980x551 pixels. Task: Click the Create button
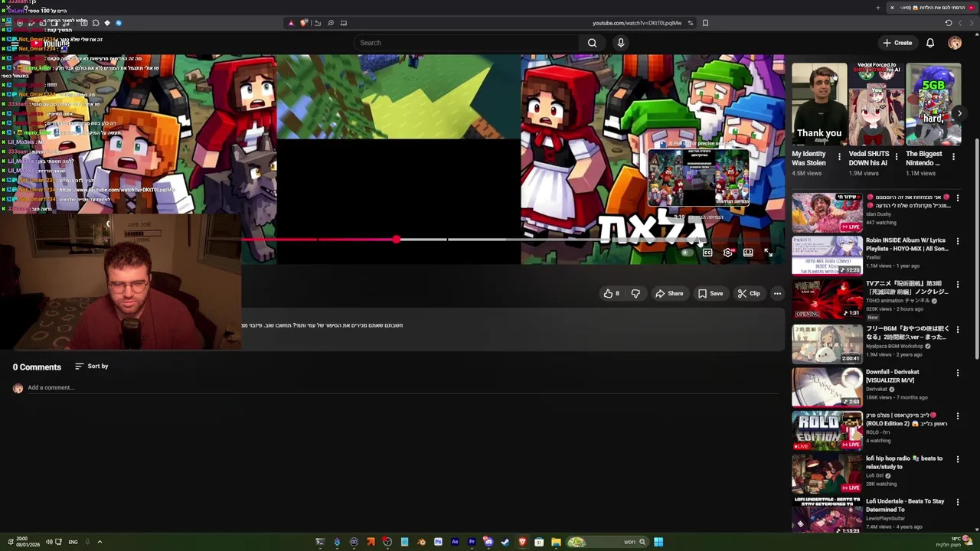pos(897,43)
